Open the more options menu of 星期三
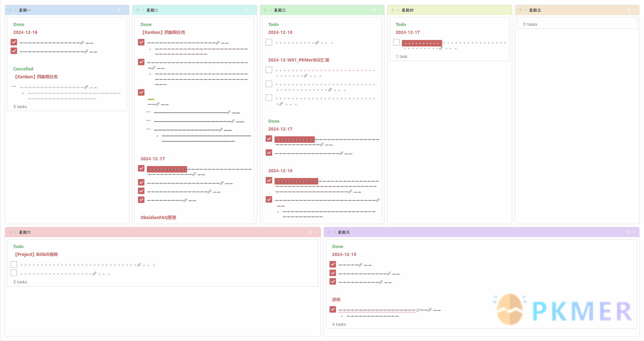 coord(379,10)
